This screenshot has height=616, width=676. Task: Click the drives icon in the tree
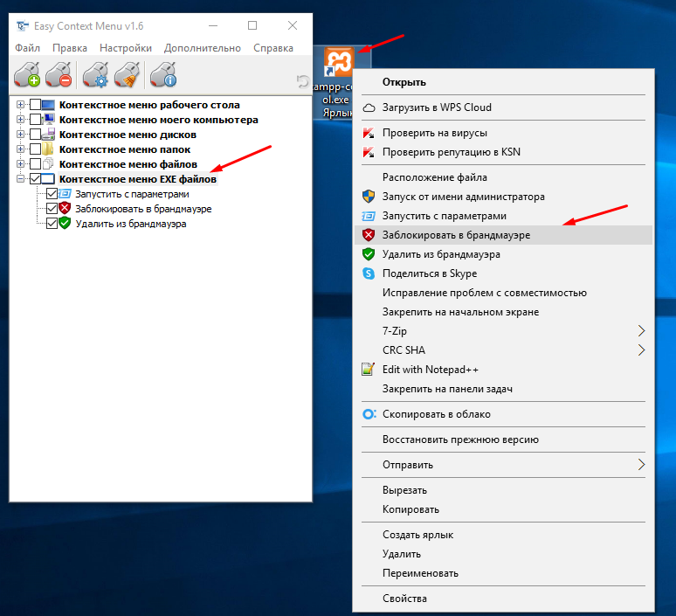[48, 135]
